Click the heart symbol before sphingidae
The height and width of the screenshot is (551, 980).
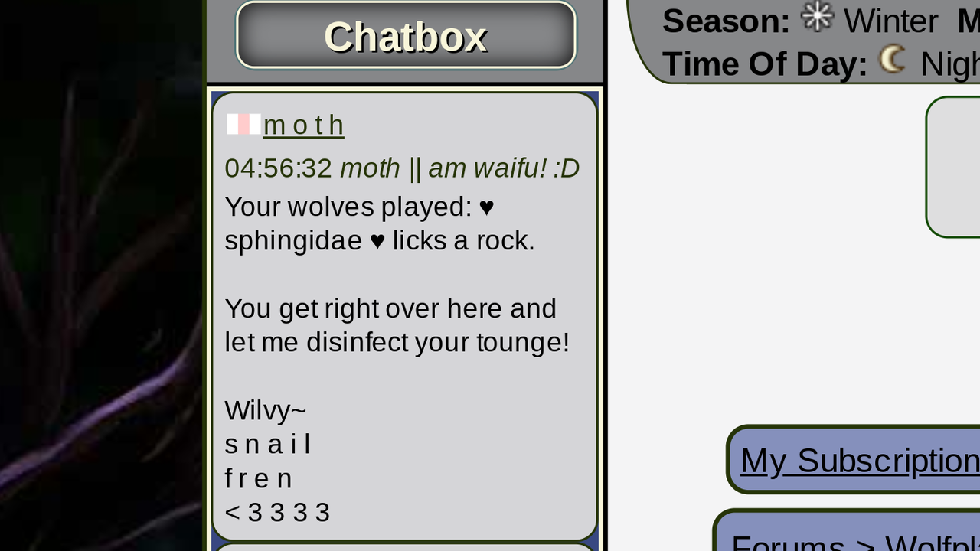coord(486,207)
